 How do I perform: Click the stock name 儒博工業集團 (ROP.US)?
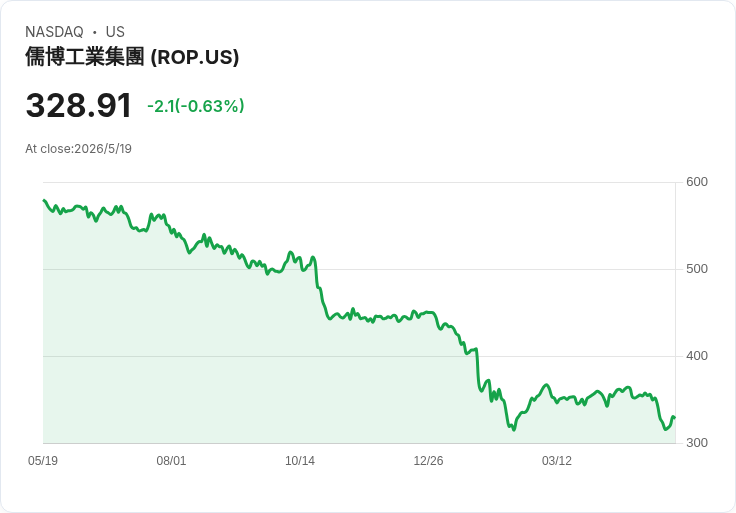[x=132, y=57]
